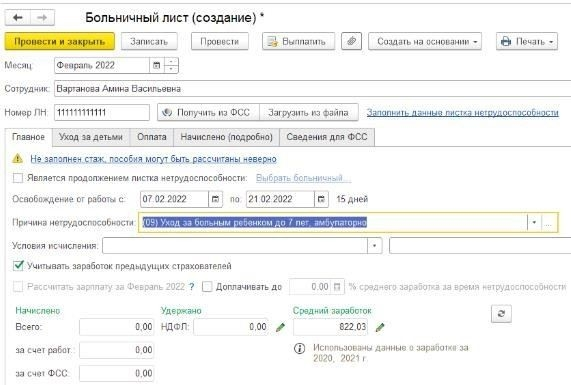Click the НДФЛ withheld amount field
Image resolution: width=571 pixels, height=385 pixels.
point(231,327)
